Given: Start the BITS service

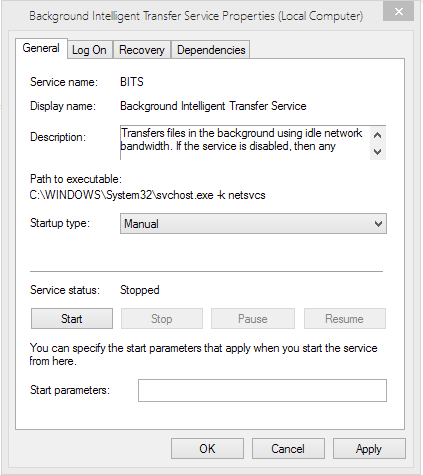Looking at the screenshot, I should click(72, 319).
